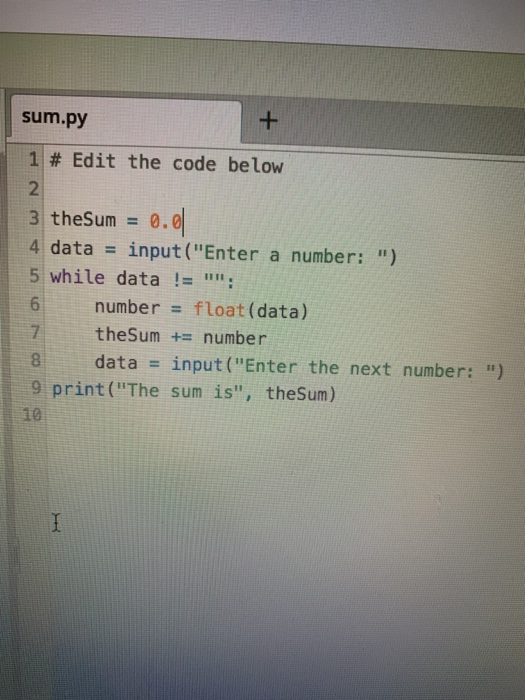
Task: Click line number 10 in the gutter
Action: [x=32, y=415]
